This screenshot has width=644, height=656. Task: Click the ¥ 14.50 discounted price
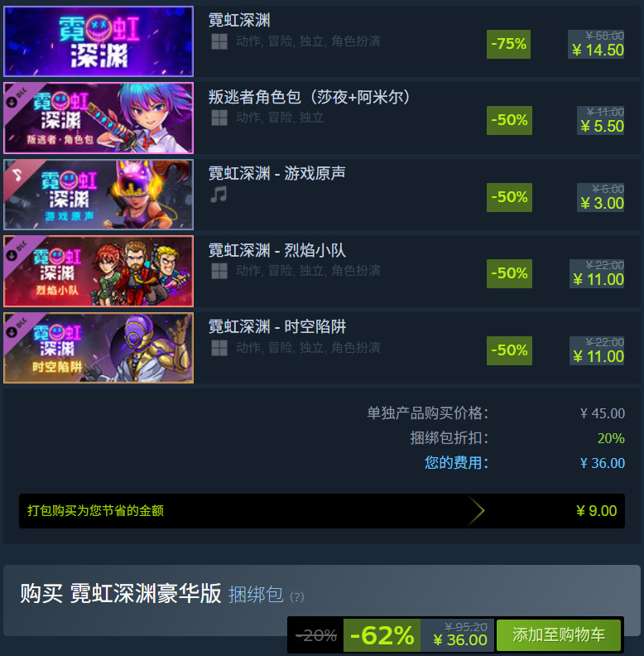pos(598,51)
